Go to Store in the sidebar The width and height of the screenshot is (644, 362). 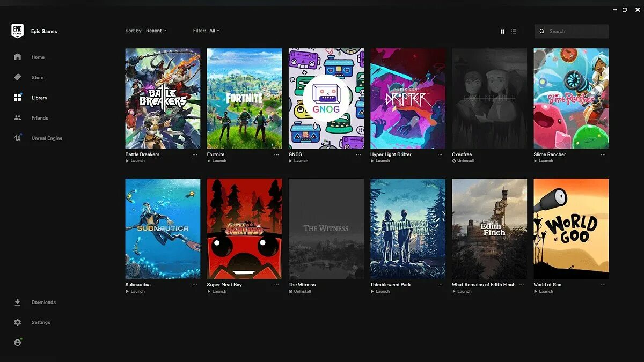38,78
